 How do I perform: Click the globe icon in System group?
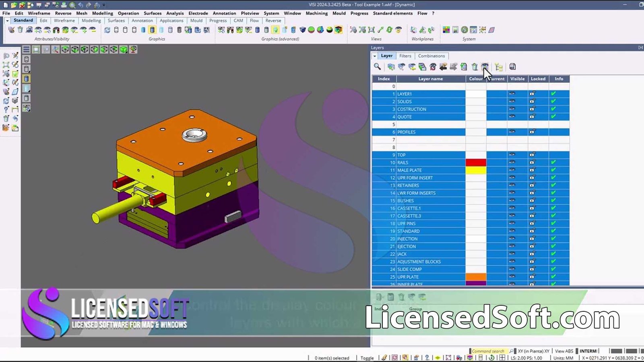click(464, 30)
